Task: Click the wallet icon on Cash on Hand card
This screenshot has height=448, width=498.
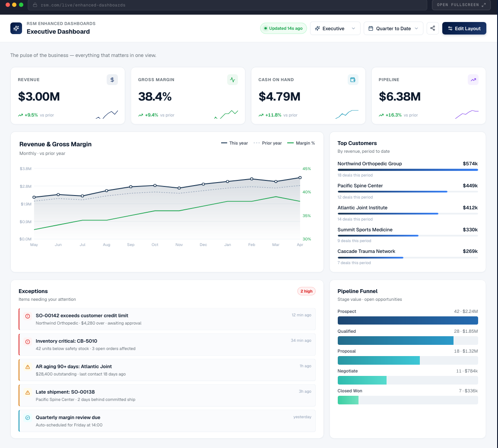Action: click(353, 80)
